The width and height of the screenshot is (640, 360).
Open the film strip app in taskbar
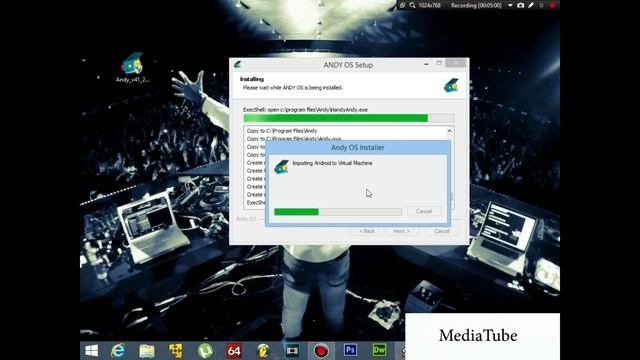(x=292, y=351)
